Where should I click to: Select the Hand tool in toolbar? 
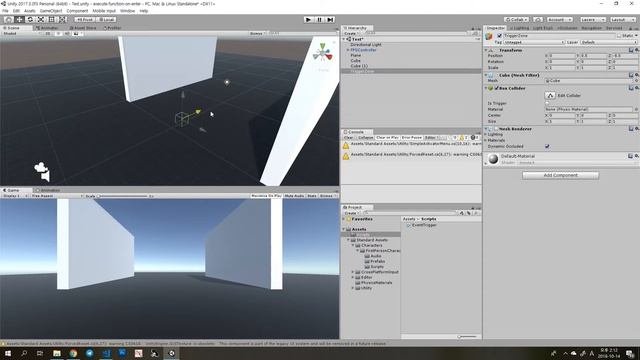tap(8, 20)
